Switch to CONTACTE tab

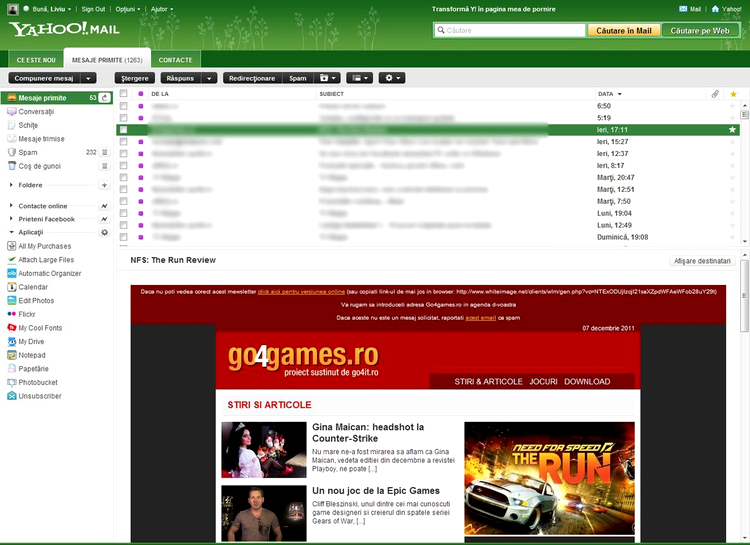(176, 60)
